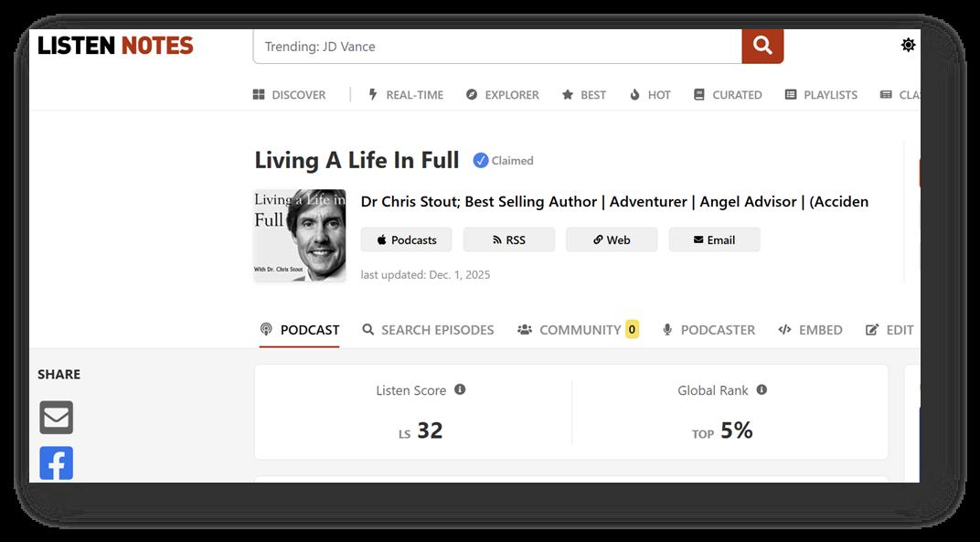
Task: Click the Global Rank label
Action: [712, 390]
